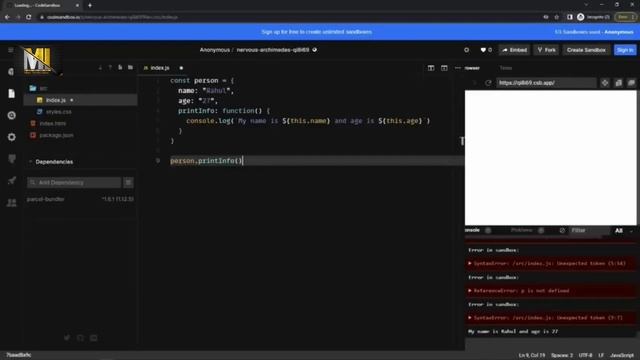Open package.json file
Image resolution: width=640 pixels, height=360 pixels.
coord(56,135)
